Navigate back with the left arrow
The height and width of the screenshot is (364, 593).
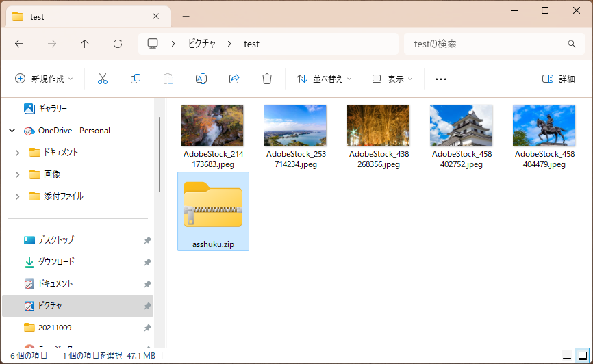pos(19,44)
